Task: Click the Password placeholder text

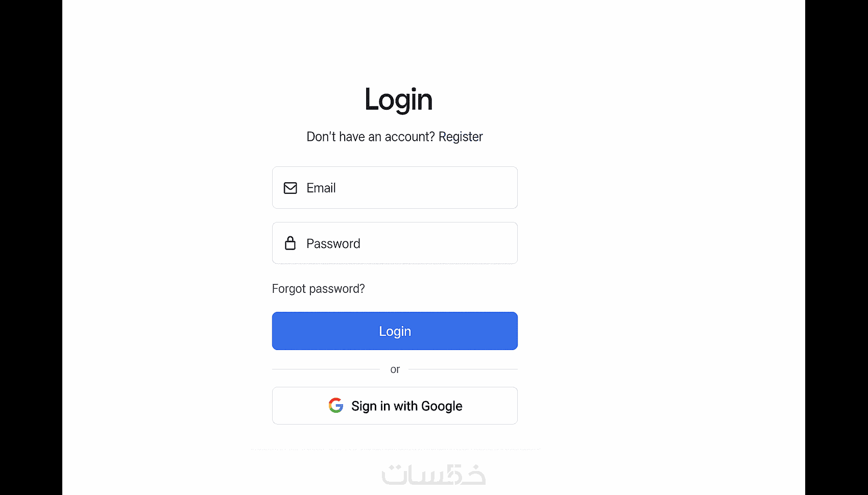Action: pyautogui.click(x=333, y=243)
